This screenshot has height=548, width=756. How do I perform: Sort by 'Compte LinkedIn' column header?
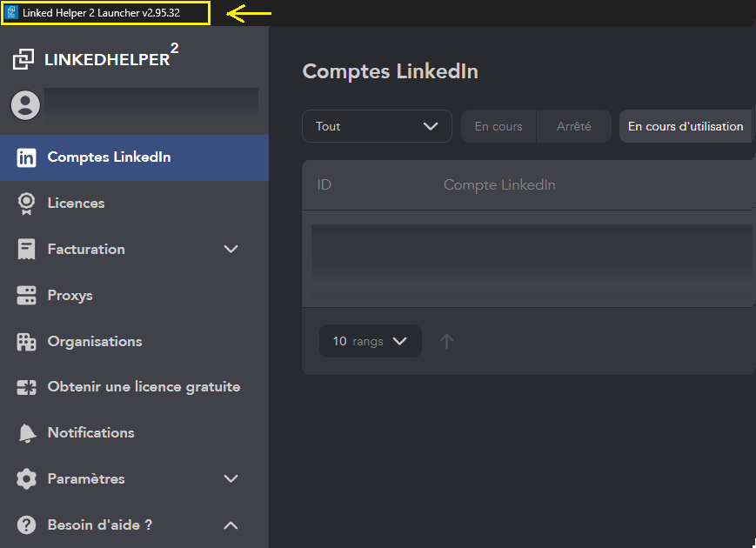click(499, 185)
